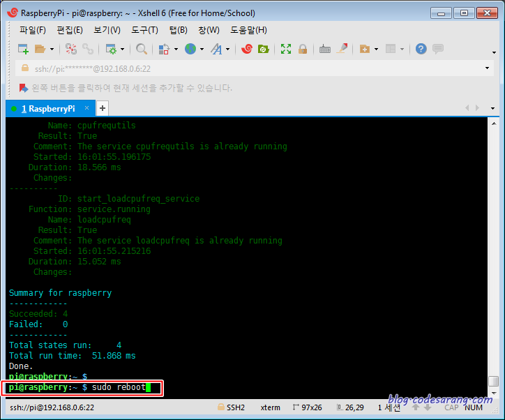Click the terminal scrollbar up arrow
This screenshot has width=505, height=420.
494,123
